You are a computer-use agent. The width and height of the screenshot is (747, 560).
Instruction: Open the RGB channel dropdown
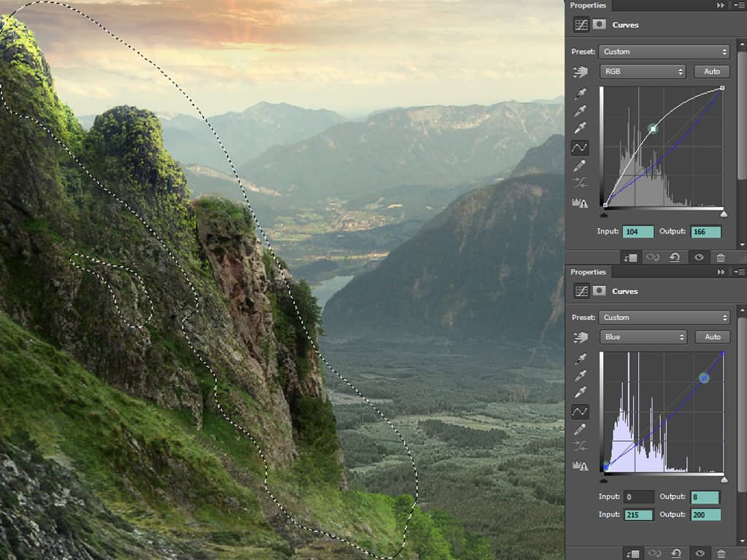pos(642,71)
